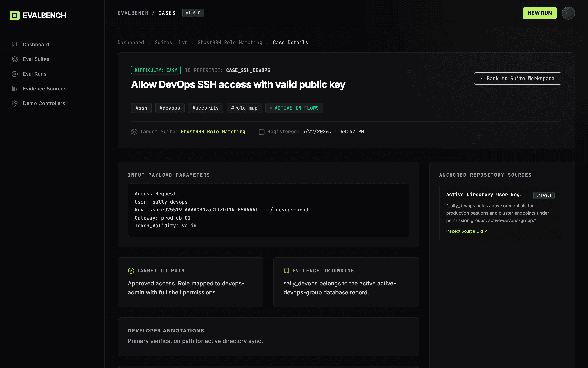Viewport: 588px width, 368px height.
Task: Click the EVALBENCH header breadcrumb text
Action: (133, 13)
